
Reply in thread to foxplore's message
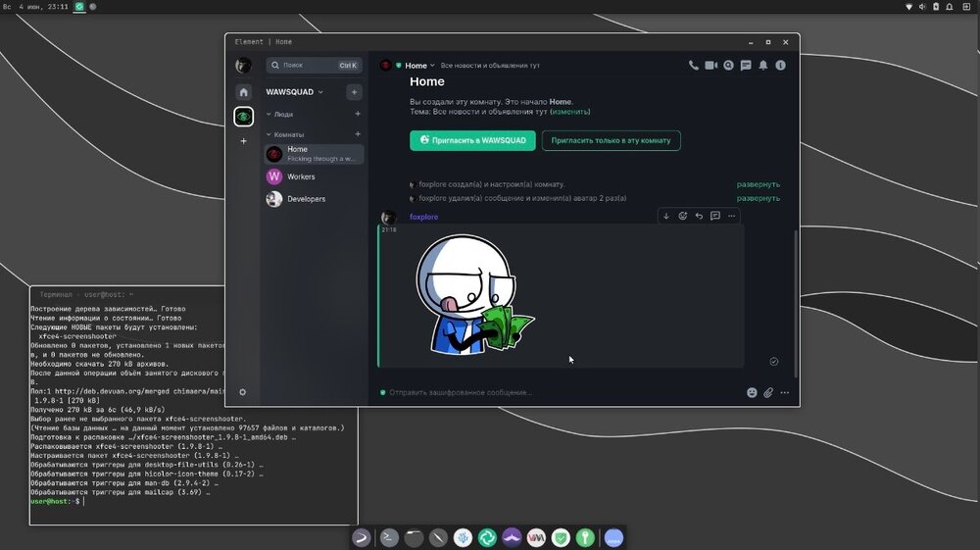(x=715, y=217)
